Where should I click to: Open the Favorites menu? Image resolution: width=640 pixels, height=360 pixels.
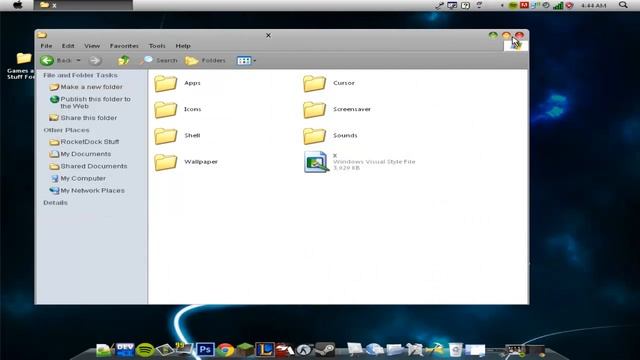coord(124,46)
